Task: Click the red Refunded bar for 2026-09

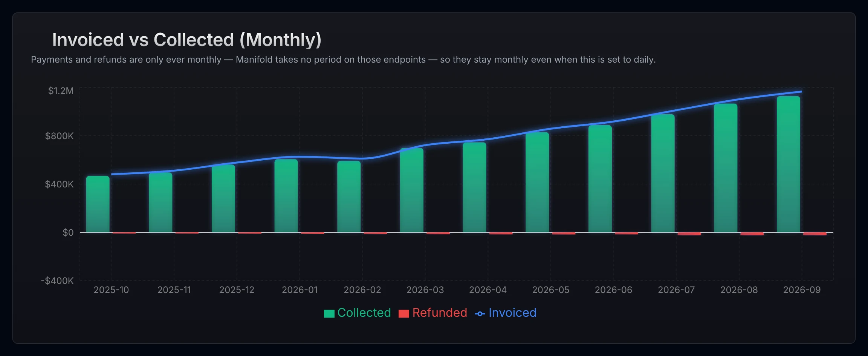Action: [815, 234]
